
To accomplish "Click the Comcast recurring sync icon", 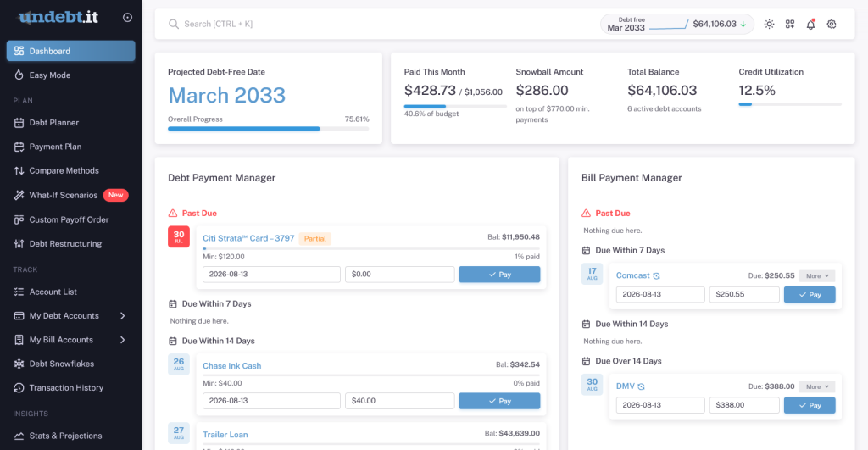I will (x=657, y=275).
